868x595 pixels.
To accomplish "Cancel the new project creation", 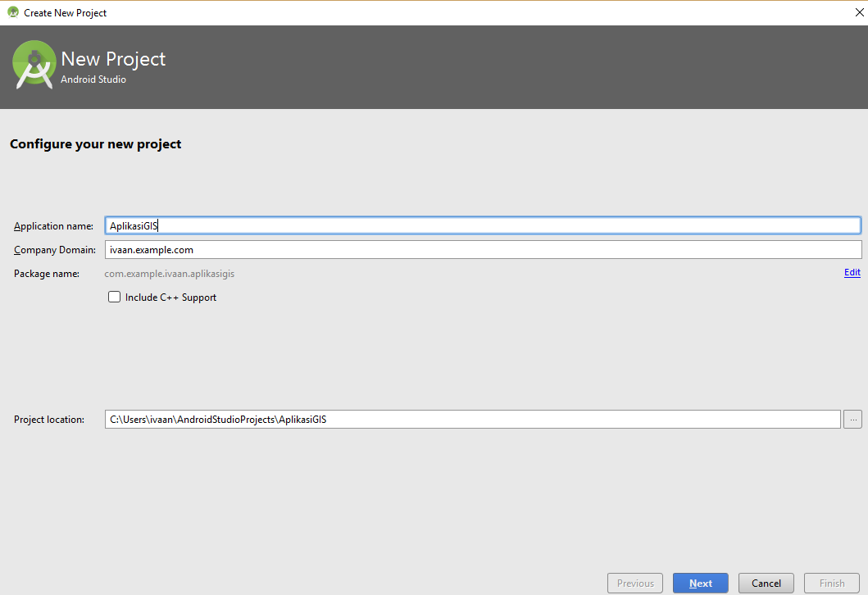I will (766, 583).
